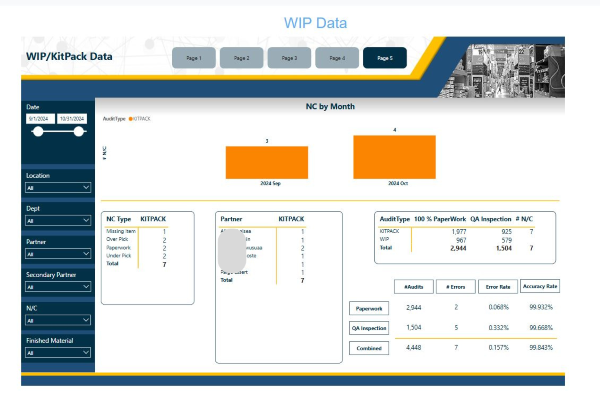The image size is (600, 406).
Task: Select the Over Pick row
Action: (x=137, y=240)
